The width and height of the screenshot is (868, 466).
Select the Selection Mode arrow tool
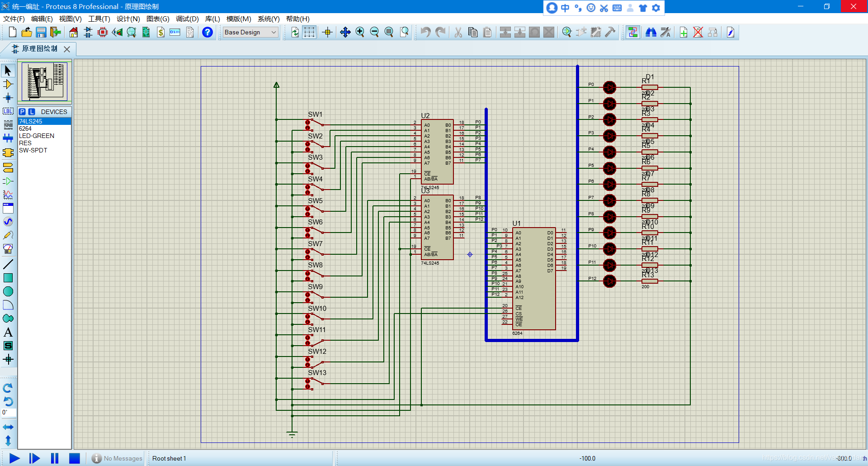8,71
